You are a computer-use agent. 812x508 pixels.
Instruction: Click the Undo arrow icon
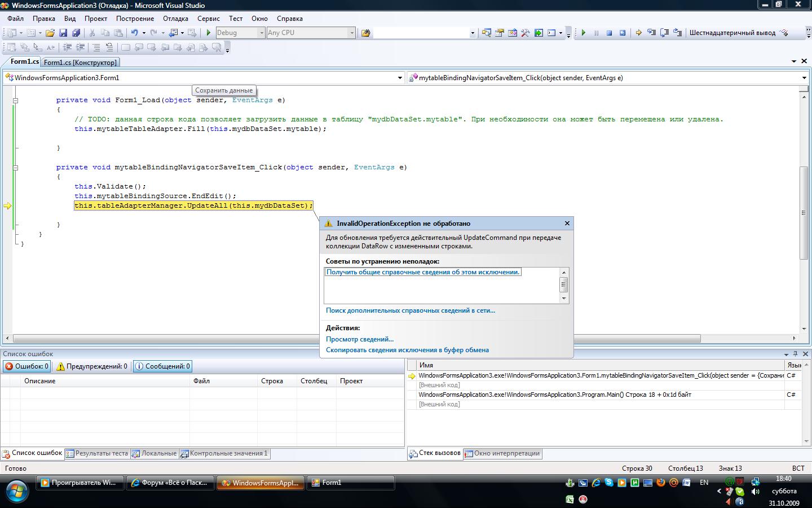[134, 33]
